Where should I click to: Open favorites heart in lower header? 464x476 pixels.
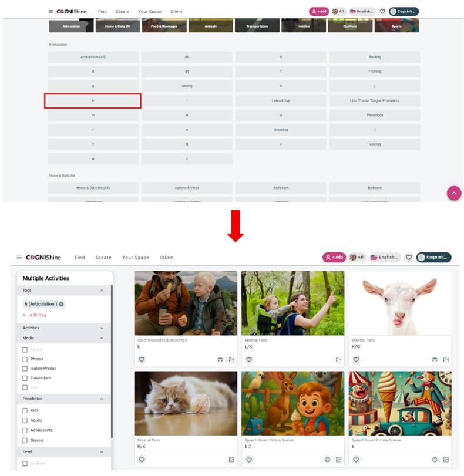click(409, 258)
